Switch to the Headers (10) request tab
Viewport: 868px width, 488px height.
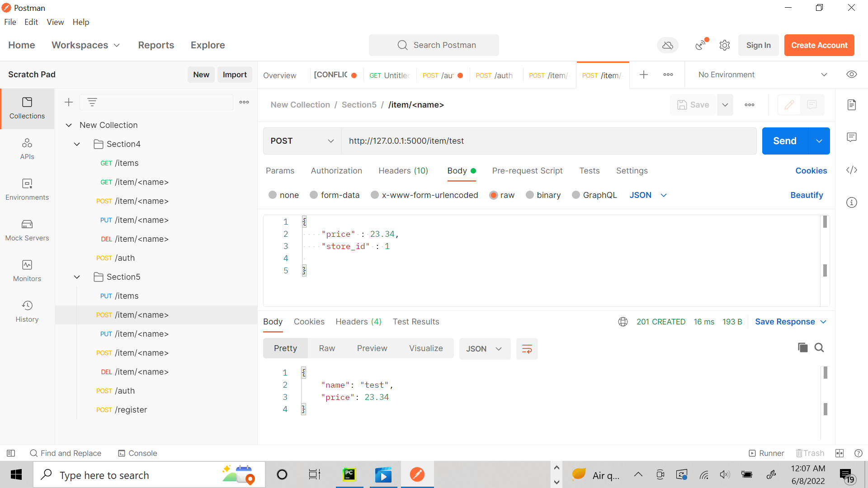pyautogui.click(x=403, y=171)
